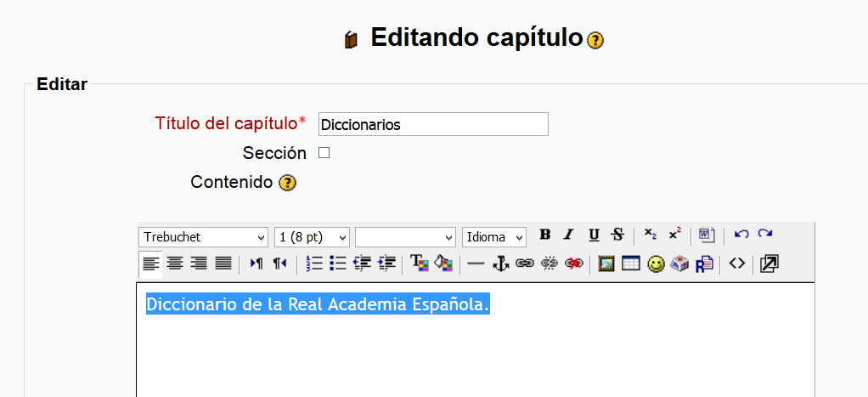
Task: Click the clean Word HTML icon
Action: point(707,235)
